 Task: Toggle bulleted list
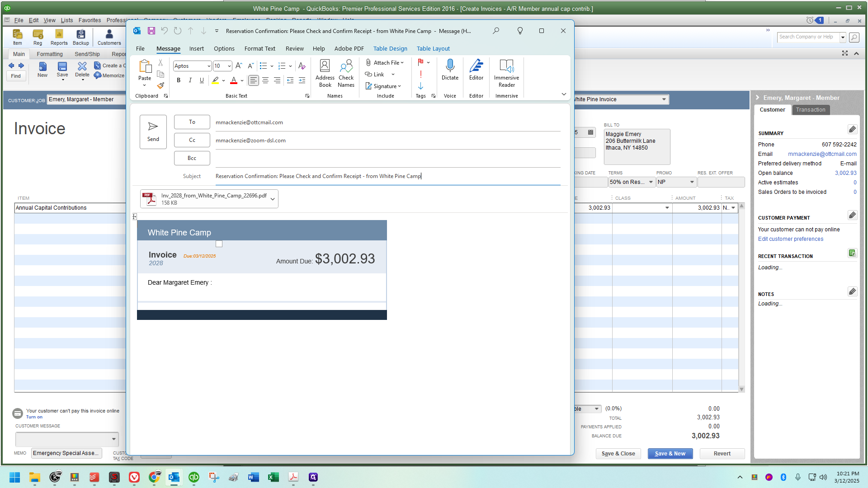[x=264, y=66]
